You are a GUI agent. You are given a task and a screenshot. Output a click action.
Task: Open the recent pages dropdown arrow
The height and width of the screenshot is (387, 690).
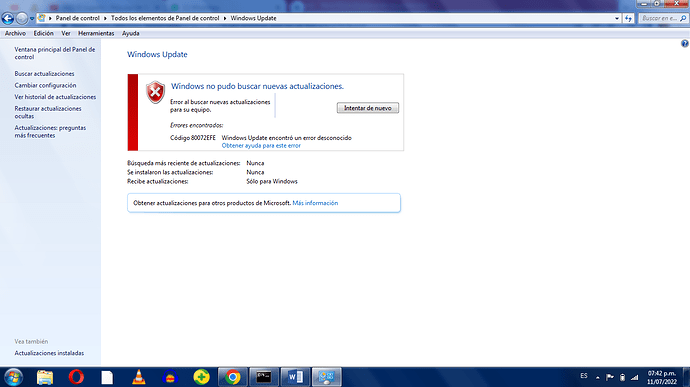pyautogui.click(x=32, y=18)
